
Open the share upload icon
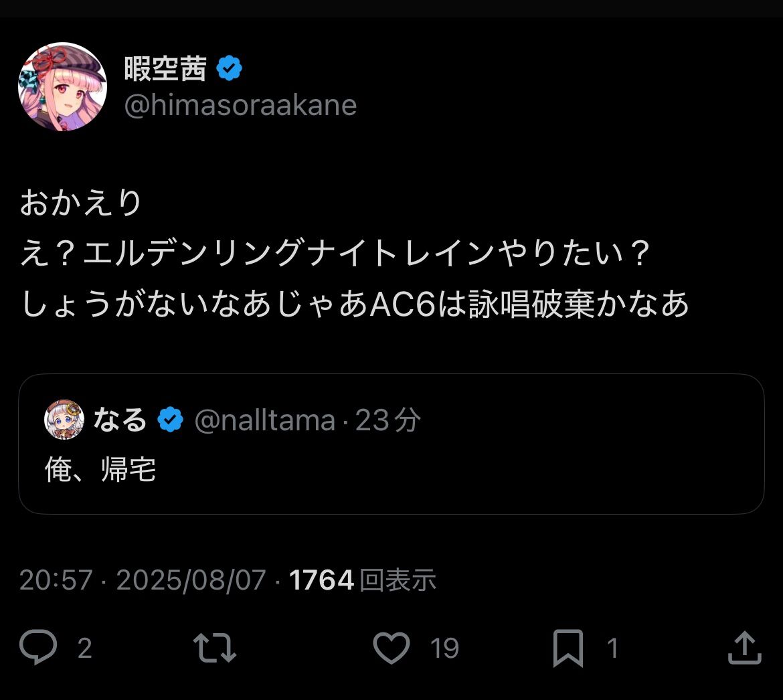(x=745, y=648)
